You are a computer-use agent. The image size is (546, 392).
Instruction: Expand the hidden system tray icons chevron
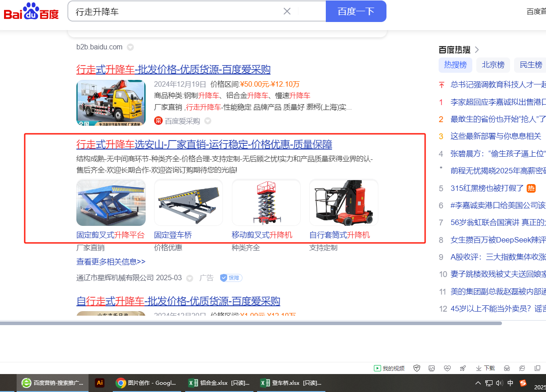(478, 383)
